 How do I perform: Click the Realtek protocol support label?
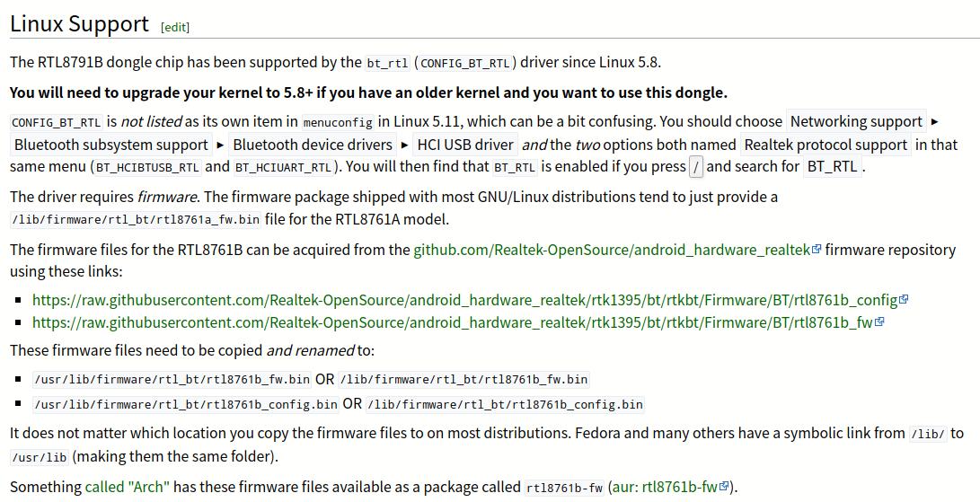tap(825, 145)
